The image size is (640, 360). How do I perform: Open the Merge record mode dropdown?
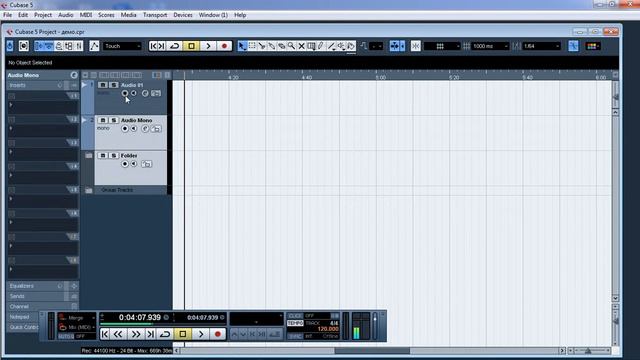pos(77,318)
